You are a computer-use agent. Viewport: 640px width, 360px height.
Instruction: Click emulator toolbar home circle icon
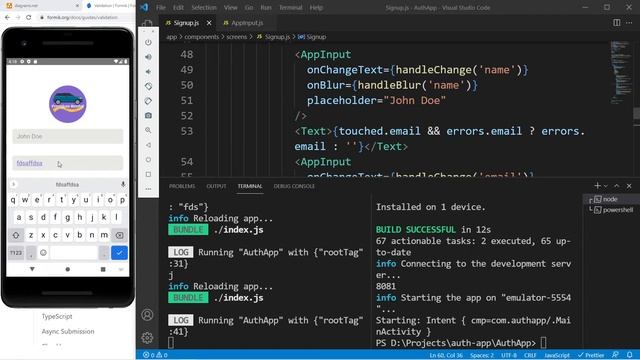point(148,160)
